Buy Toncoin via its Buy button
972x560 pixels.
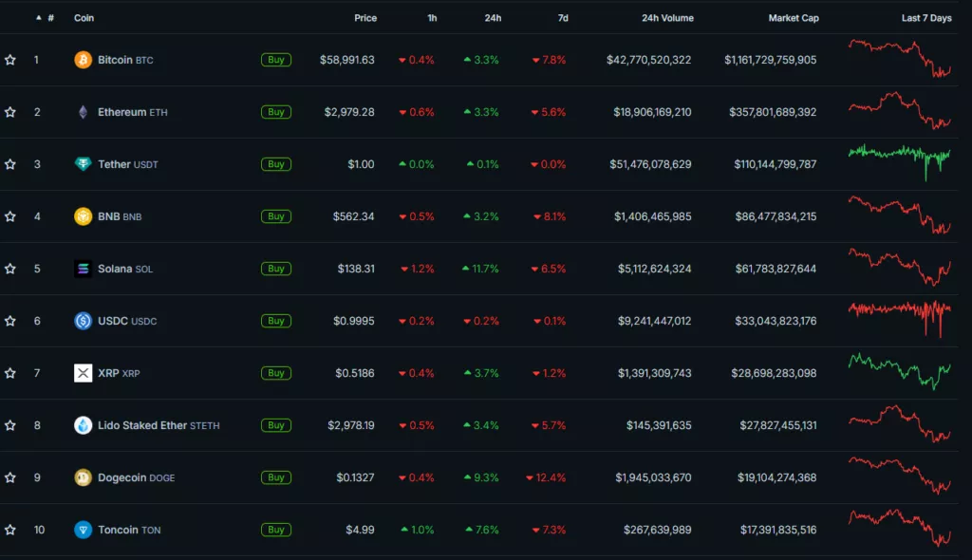coord(276,530)
